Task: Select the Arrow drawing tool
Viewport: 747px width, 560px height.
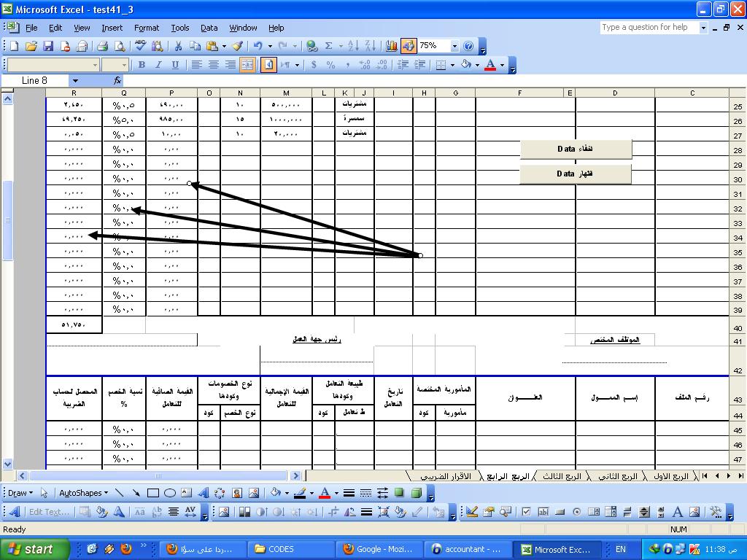Action: tap(136, 494)
